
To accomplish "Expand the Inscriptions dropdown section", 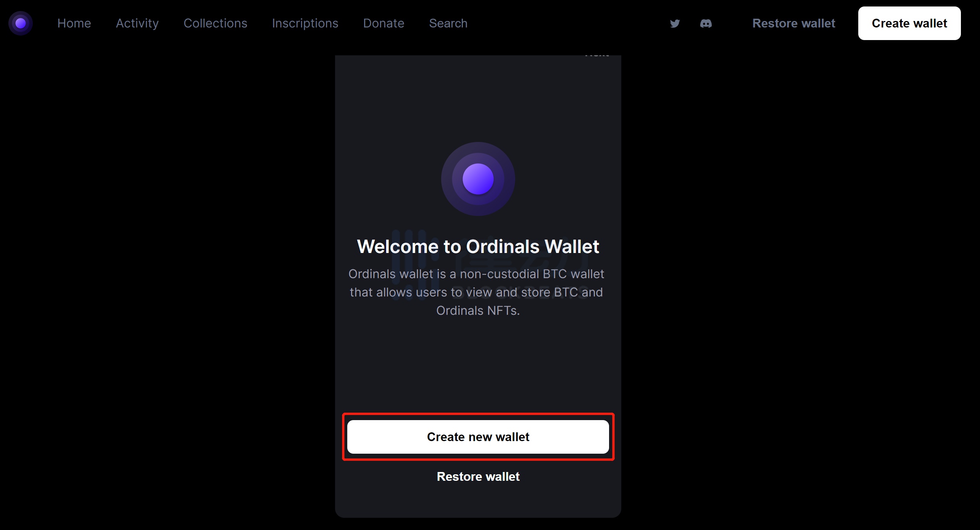I will (x=305, y=23).
